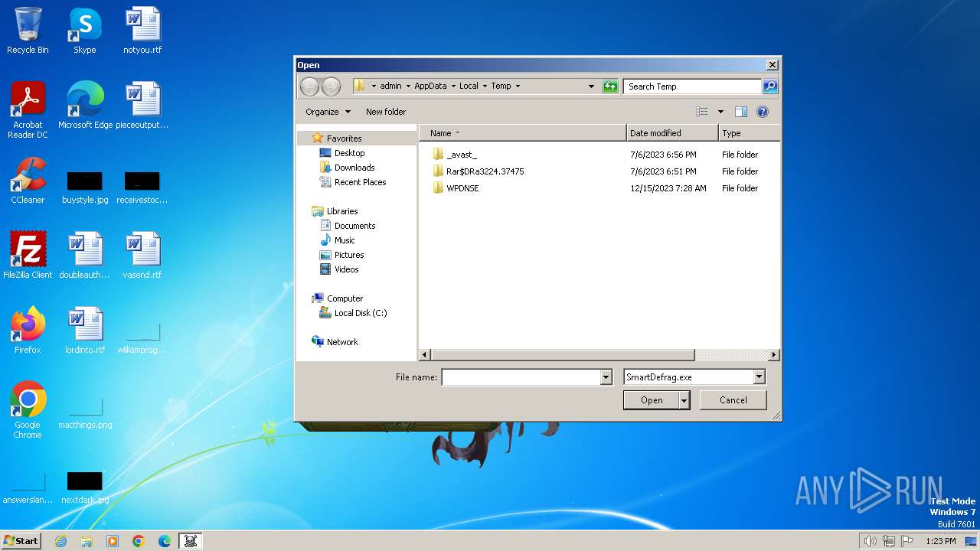Click the Edge taskbar icon
This screenshot has height=551, width=980.
tap(165, 541)
